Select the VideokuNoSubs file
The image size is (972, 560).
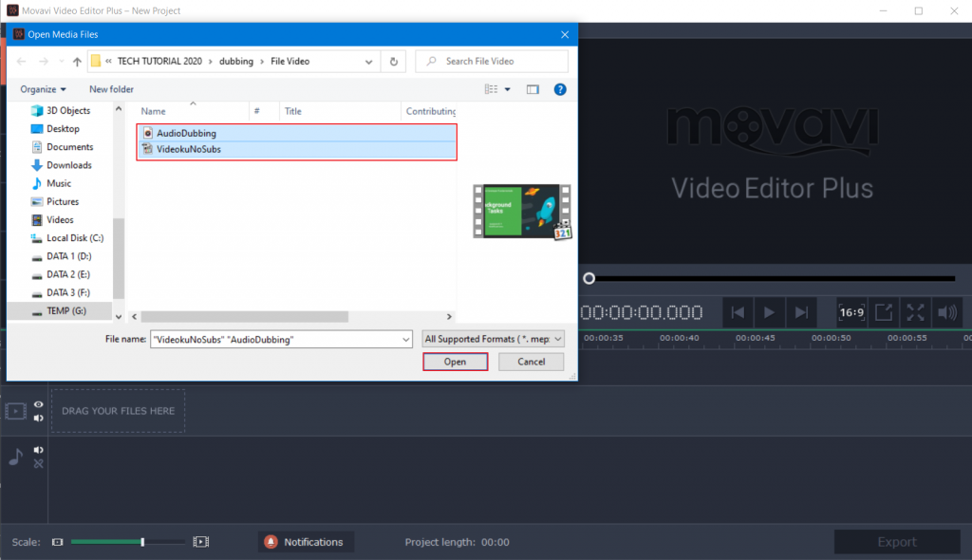click(297, 149)
